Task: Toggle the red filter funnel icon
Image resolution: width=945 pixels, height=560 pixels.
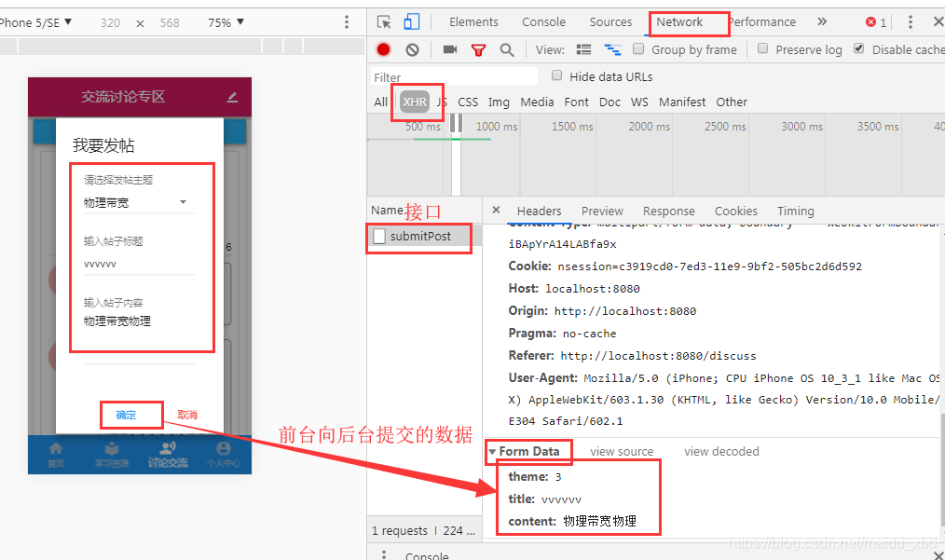Action: point(478,50)
